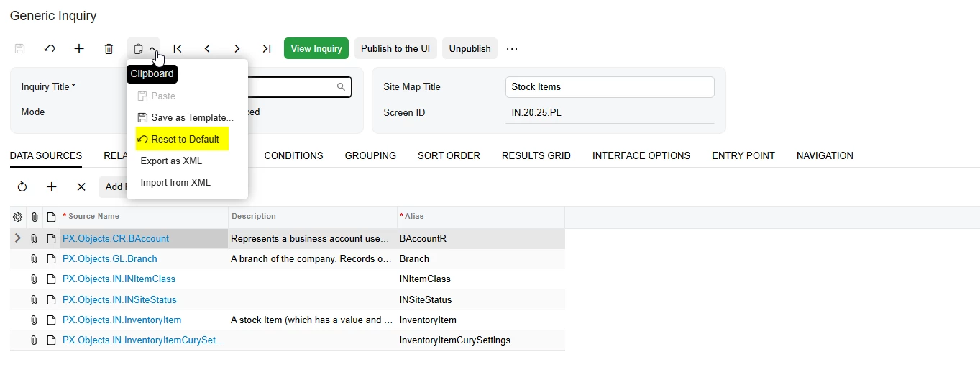
Task: Go to the last record
Action: [x=266, y=48]
